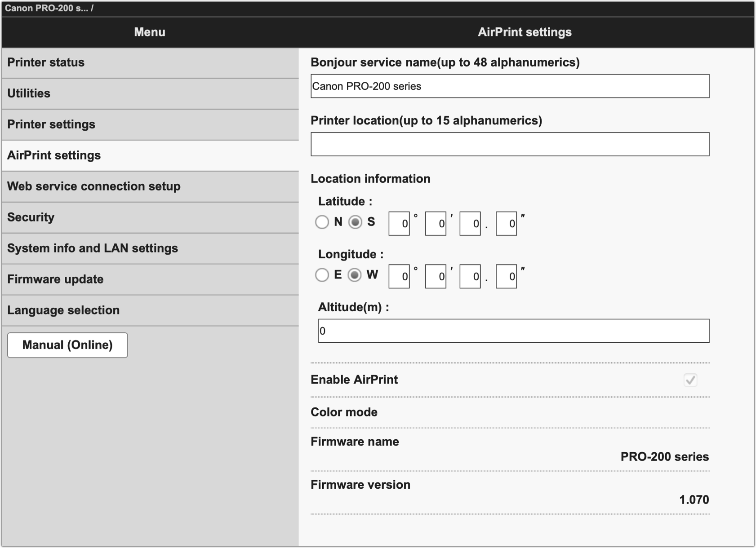Choose the W longitude radio button
756x548 pixels.
click(x=355, y=275)
